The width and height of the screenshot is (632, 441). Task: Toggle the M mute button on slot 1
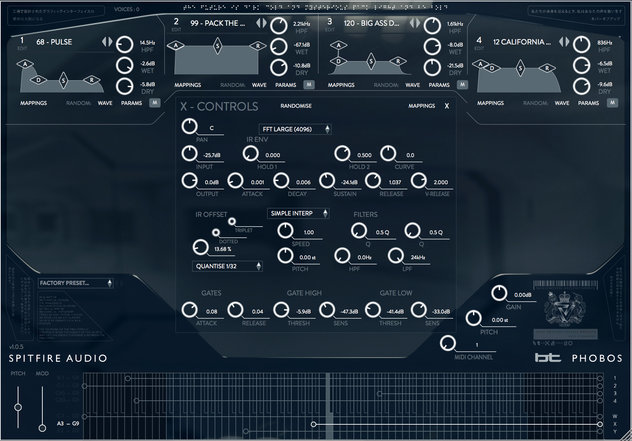(155, 103)
